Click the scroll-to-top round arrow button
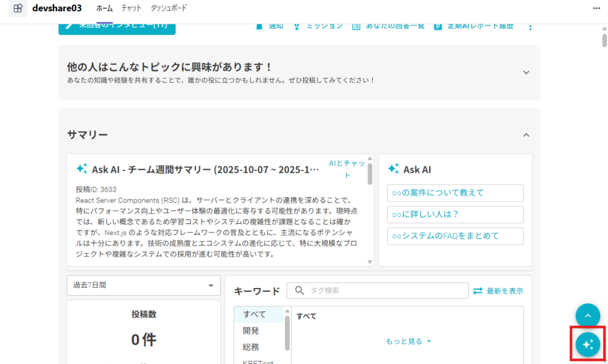608x364 pixels. (x=588, y=315)
